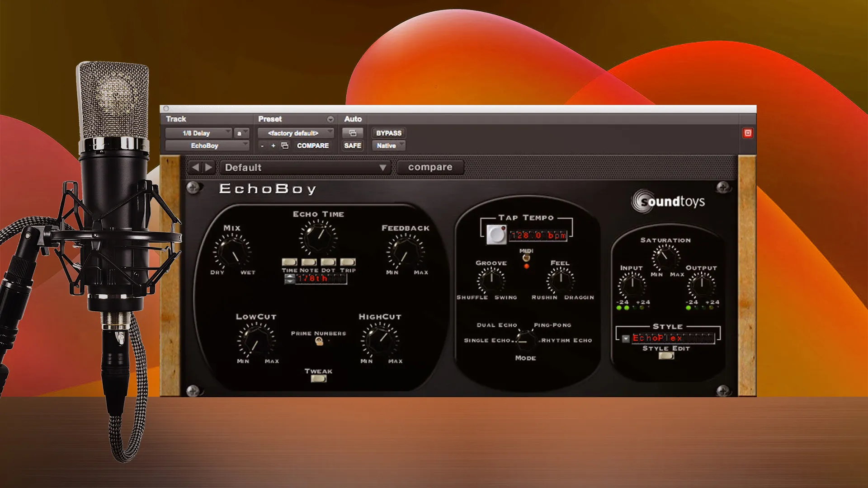Screen dimensions: 868x488
Task: Open the plug-in settings select icon
Action: (x=285, y=145)
